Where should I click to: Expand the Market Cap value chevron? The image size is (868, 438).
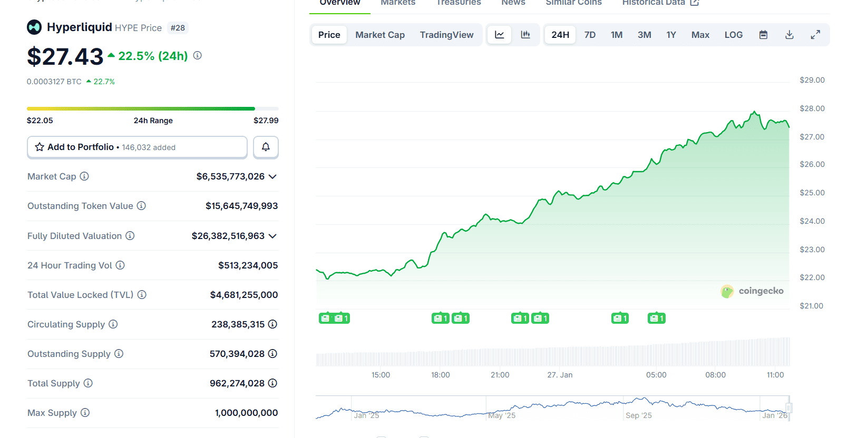tap(272, 177)
